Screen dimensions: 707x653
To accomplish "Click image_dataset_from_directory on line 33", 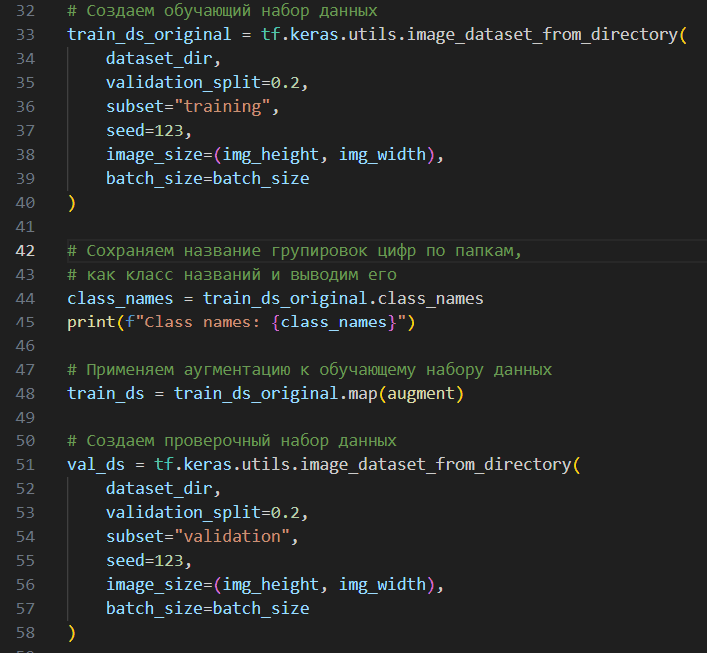I will tap(542, 35).
